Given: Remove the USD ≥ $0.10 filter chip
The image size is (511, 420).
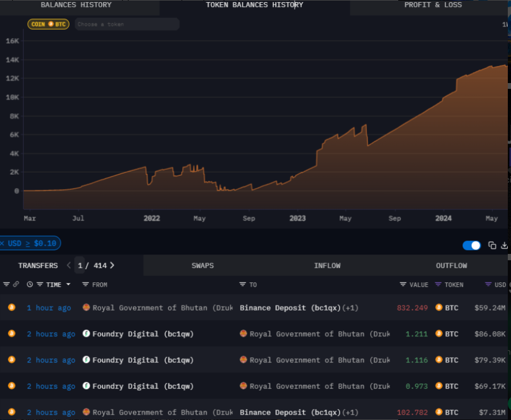Looking at the screenshot, I should (2, 243).
